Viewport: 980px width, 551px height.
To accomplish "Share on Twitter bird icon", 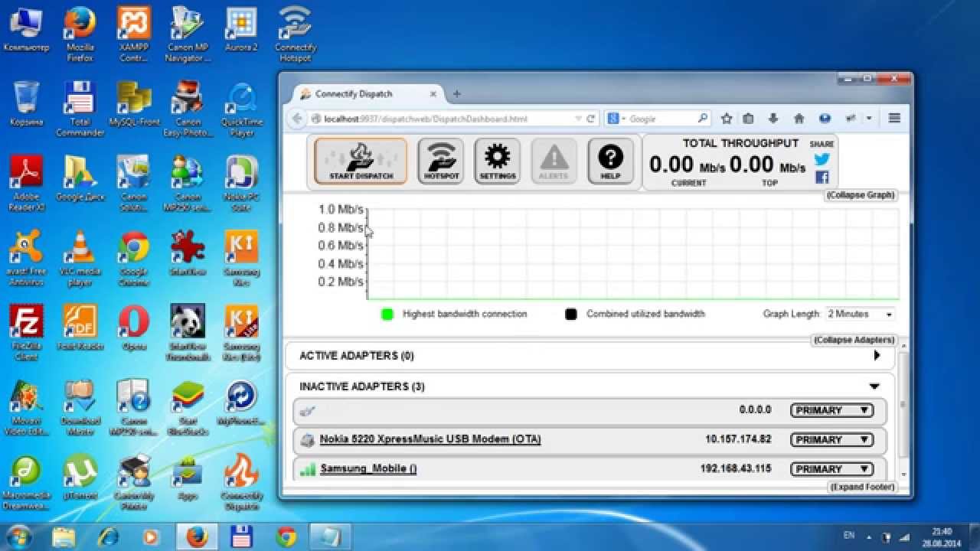I will [x=822, y=159].
